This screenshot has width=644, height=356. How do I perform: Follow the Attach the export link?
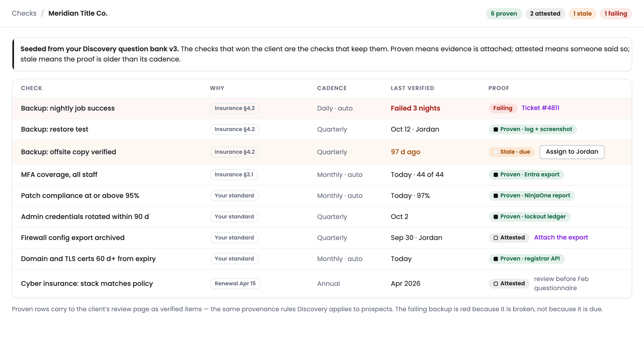561,237
